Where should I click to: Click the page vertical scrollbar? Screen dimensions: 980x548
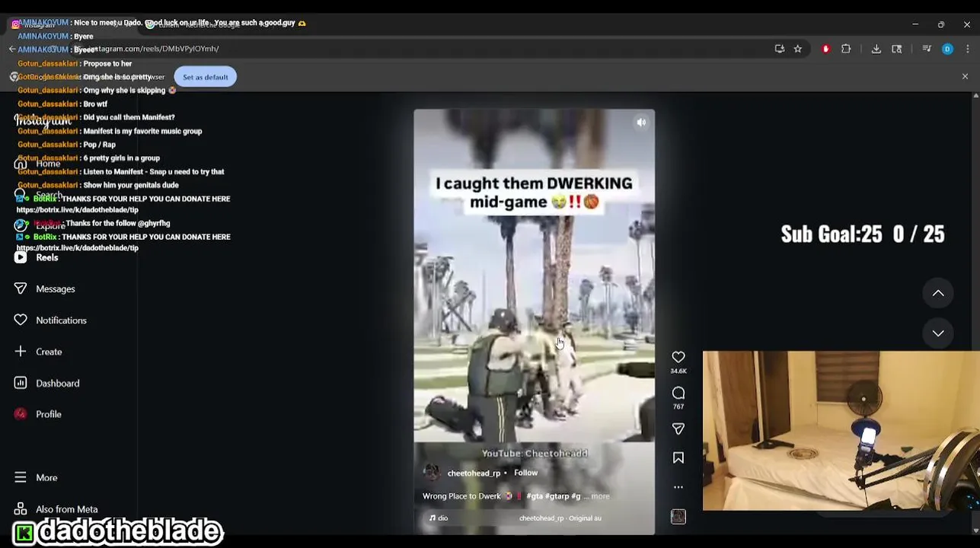[975, 312]
